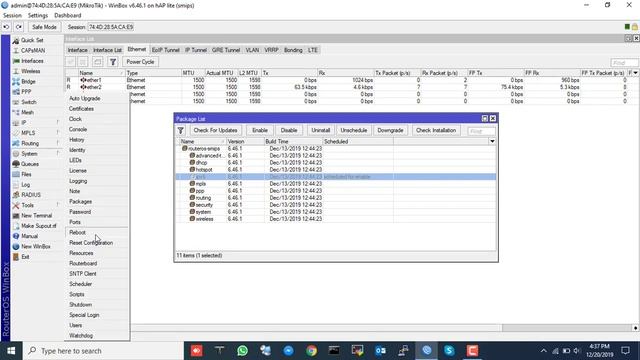Expand the IP submenu in the sidebar

[37, 123]
